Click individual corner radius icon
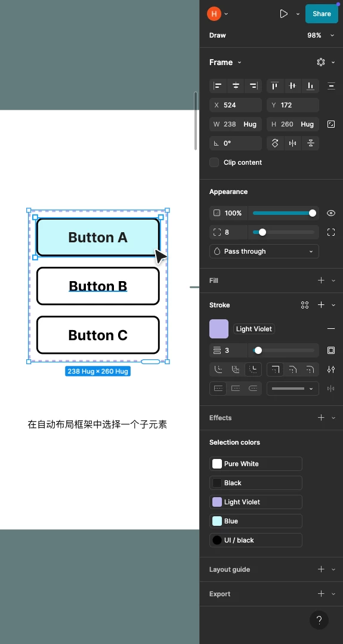343x644 pixels. click(x=330, y=232)
